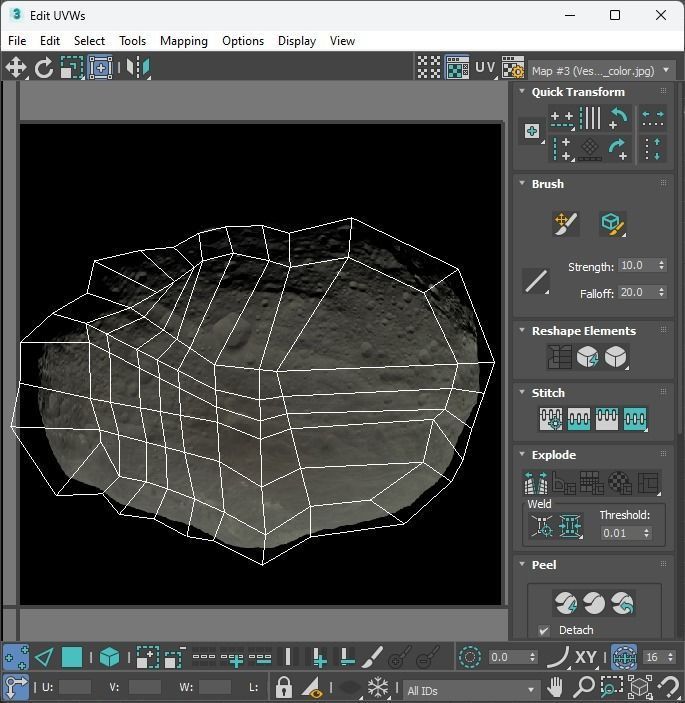685x703 pixels.
Task: Toggle show map in dialog icon
Action: [457, 68]
